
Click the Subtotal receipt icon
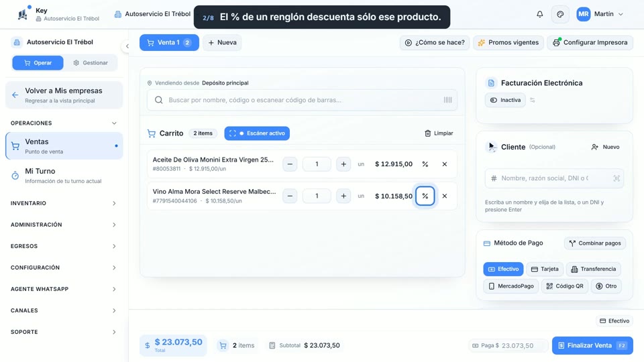272,346
